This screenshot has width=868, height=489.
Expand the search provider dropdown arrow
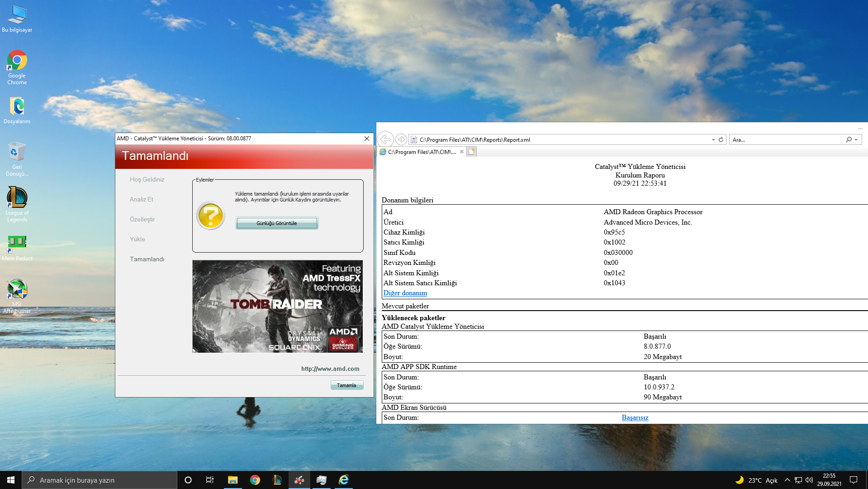tap(856, 139)
